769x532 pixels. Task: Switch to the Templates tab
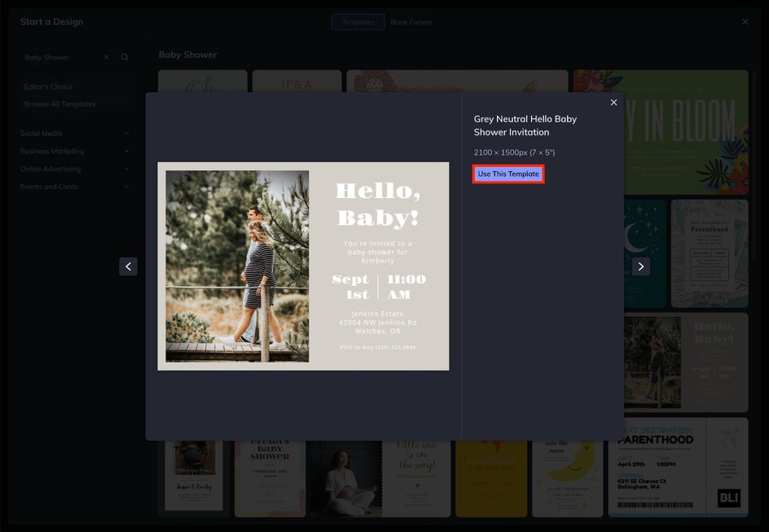click(358, 22)
